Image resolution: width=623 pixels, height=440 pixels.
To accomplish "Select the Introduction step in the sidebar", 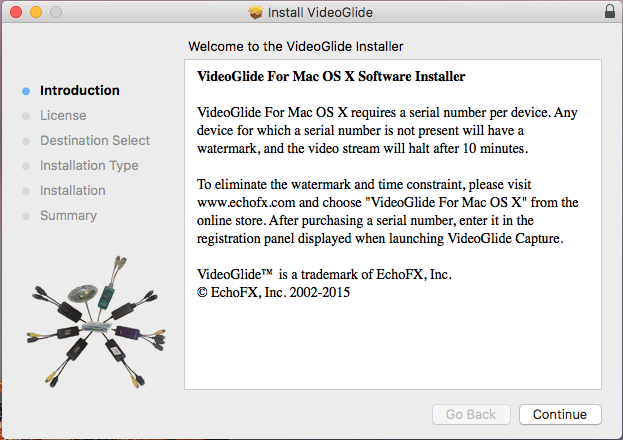I will point(79,91).
